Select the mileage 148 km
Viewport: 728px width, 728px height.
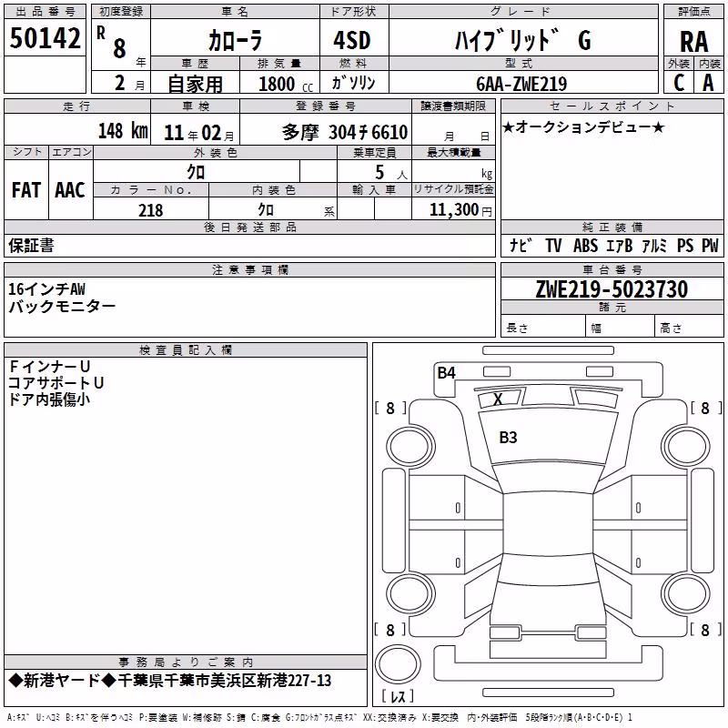coord(123,130)
